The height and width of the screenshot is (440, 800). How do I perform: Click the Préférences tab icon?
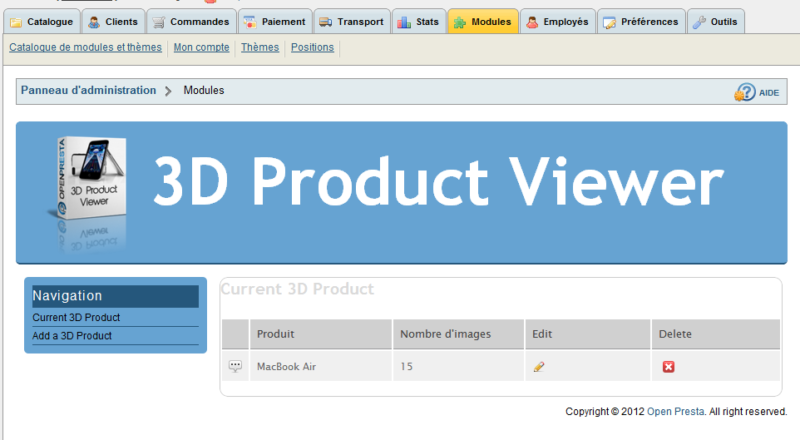[610, 22]
